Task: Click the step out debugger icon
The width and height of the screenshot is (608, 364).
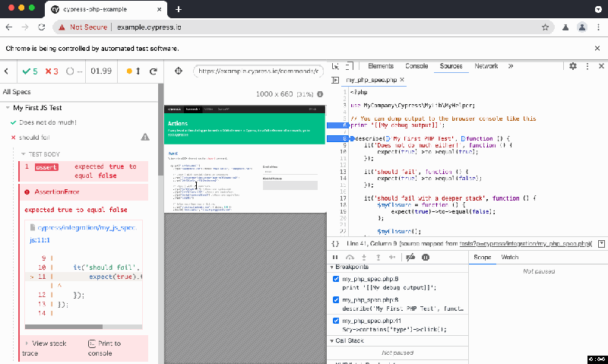Action: pos(378,257)
